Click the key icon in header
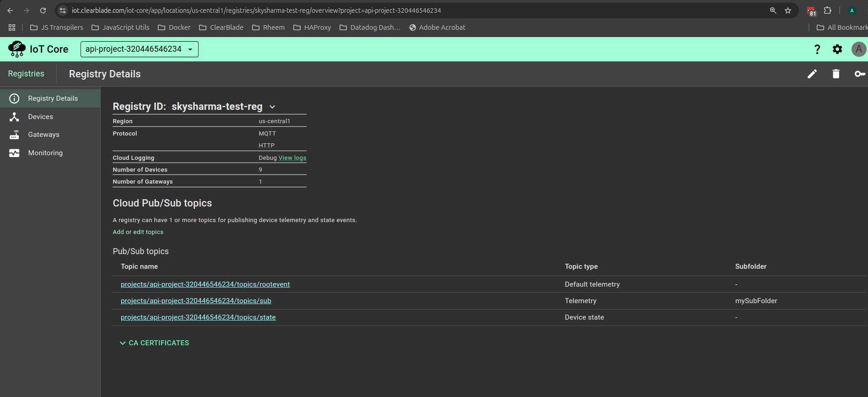 859,74
